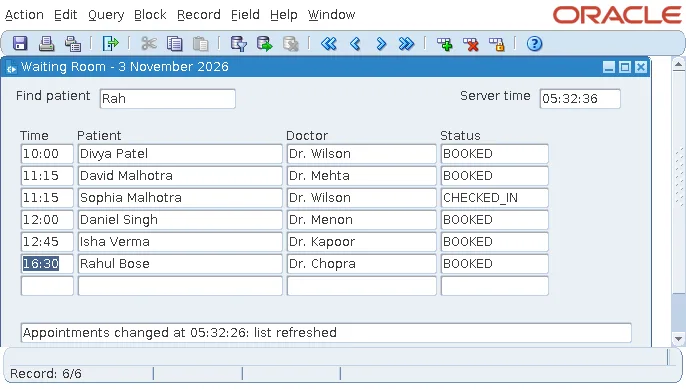Click the Server time field
This screenshot has width=686, height=389.
[580, 98]
